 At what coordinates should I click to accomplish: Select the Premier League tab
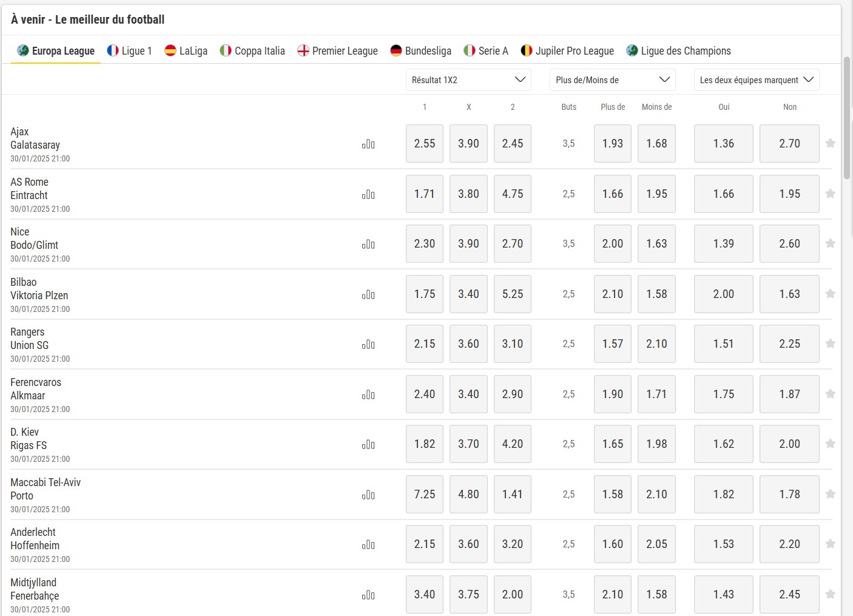click(x=337, y=51)
